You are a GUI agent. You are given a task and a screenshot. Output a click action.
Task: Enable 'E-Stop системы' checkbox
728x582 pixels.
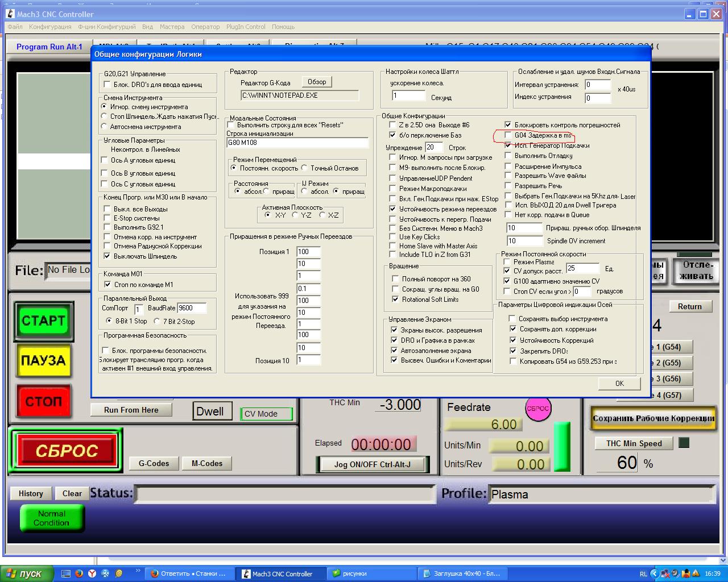107,218
